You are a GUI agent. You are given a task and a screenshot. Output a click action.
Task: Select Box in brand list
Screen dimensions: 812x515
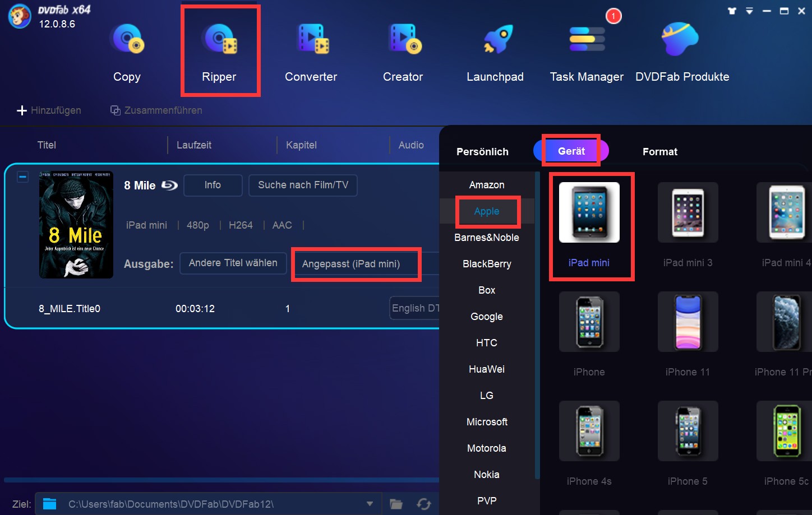click(x=487, y=290)
